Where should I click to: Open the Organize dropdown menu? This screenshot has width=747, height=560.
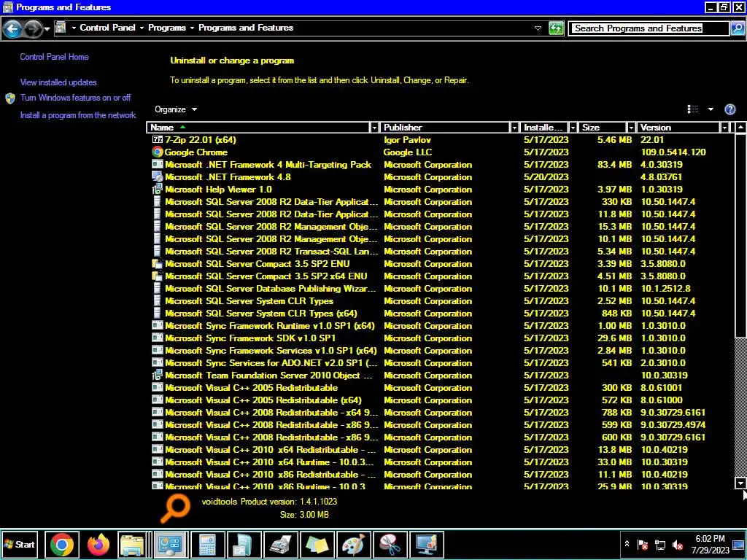[x=176, y=109]
